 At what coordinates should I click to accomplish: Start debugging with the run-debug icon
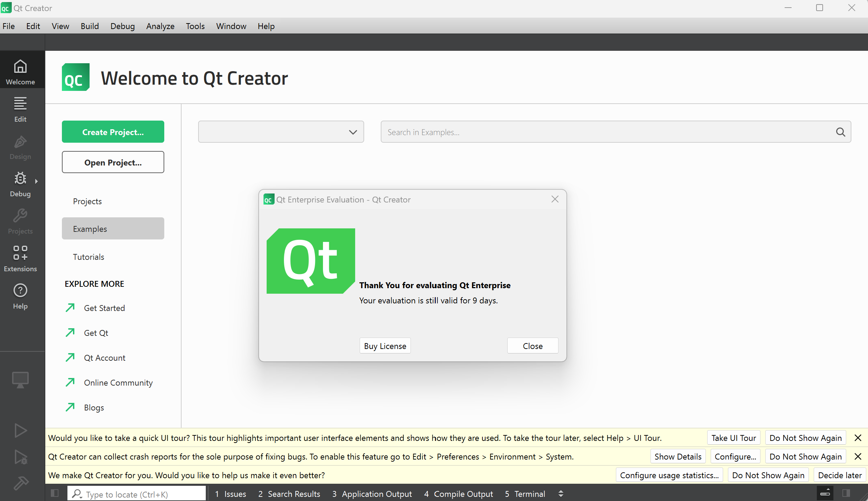tap(21, 457)
